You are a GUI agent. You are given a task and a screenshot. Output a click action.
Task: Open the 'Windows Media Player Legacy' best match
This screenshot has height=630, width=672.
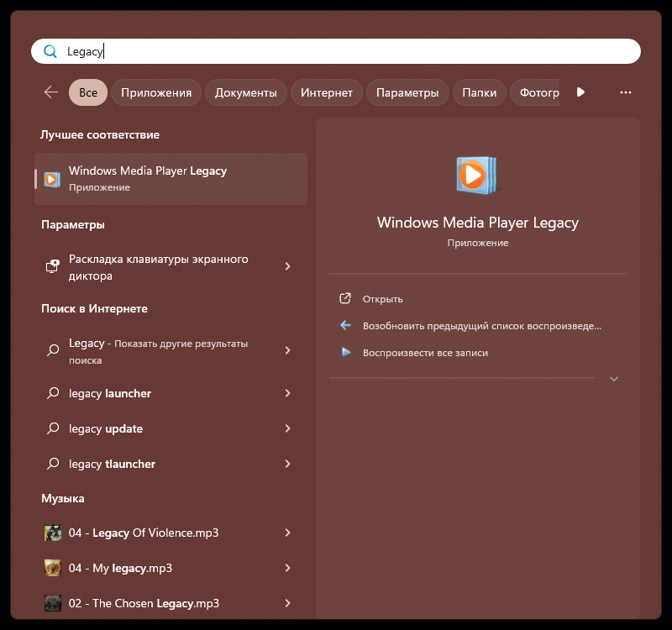pos(171,179)
